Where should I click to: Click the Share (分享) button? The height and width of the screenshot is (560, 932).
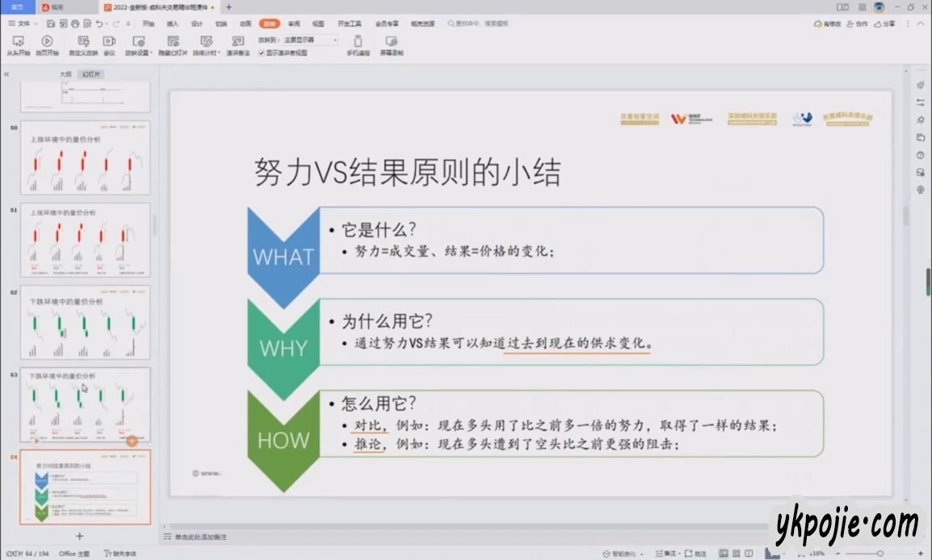885,23
